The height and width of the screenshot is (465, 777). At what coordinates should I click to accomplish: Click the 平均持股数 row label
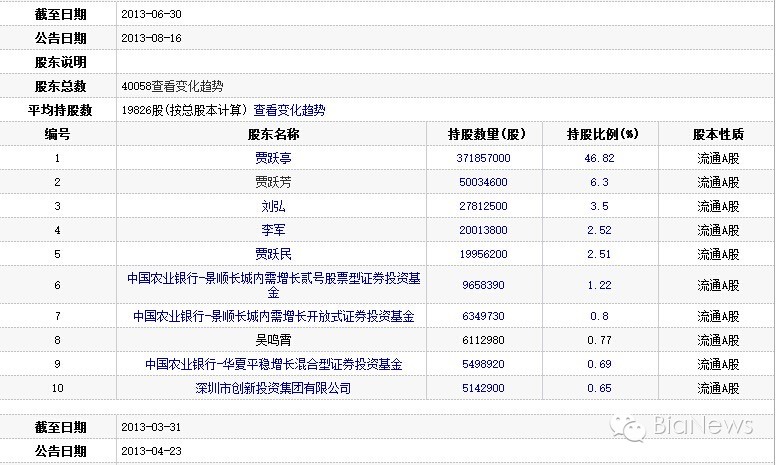(60, 110)
